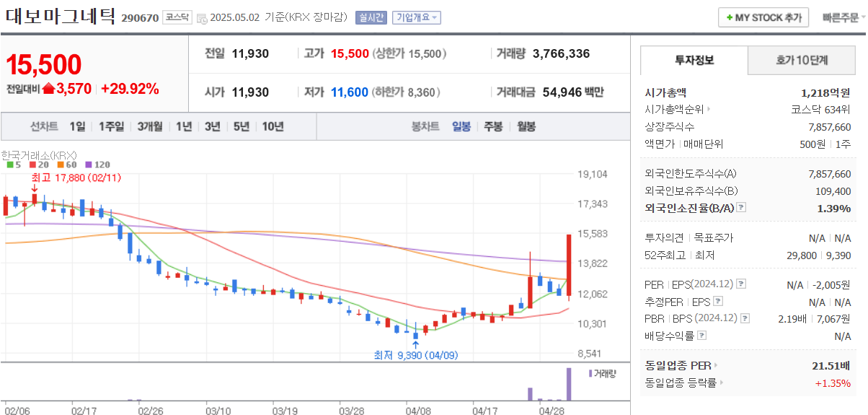The width and height of the screenshot is (868, 415).
Task: Toggle the 실시간 real-time button
Action: (x=371, y=18)
